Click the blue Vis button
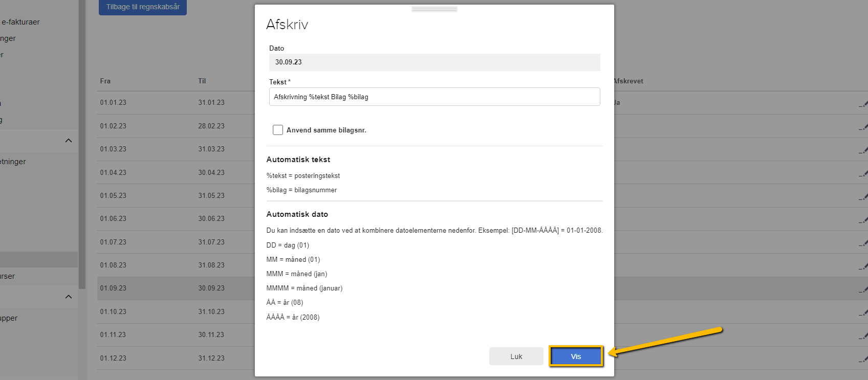868x380 pixels. [x=576, y=356]
